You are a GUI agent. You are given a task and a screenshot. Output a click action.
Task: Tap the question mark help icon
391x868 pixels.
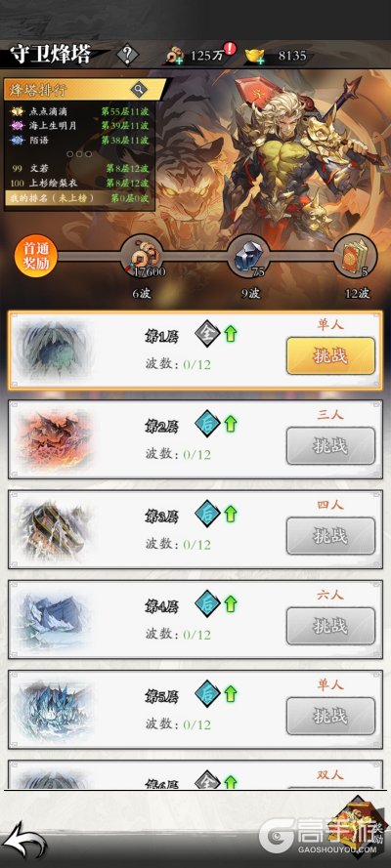click(x=128, y=55)
